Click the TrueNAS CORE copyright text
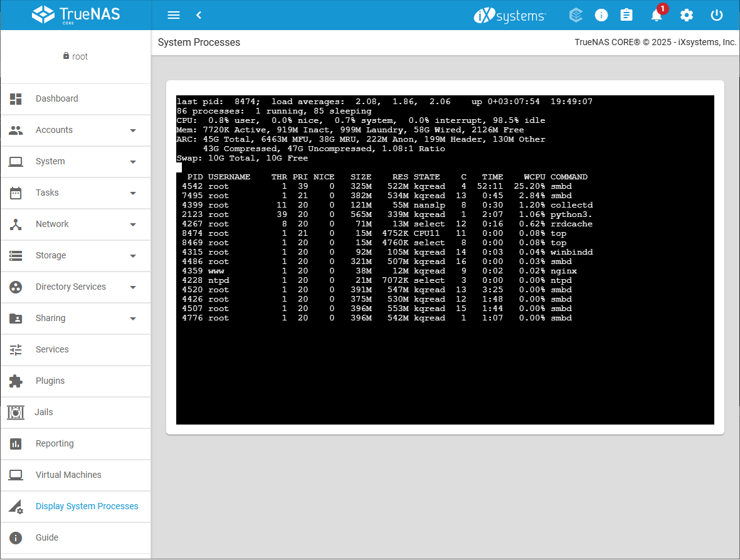 655,42
